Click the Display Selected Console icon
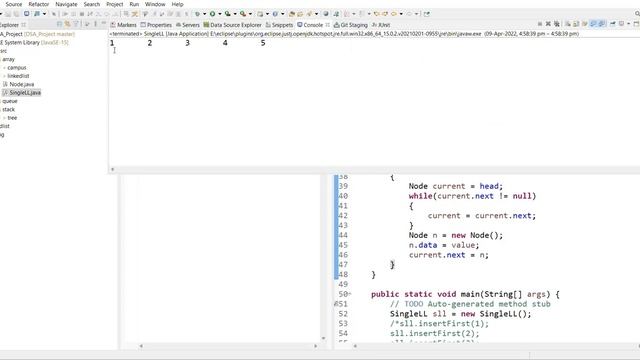Screen dimensions: 640x360 coord(622,24)
